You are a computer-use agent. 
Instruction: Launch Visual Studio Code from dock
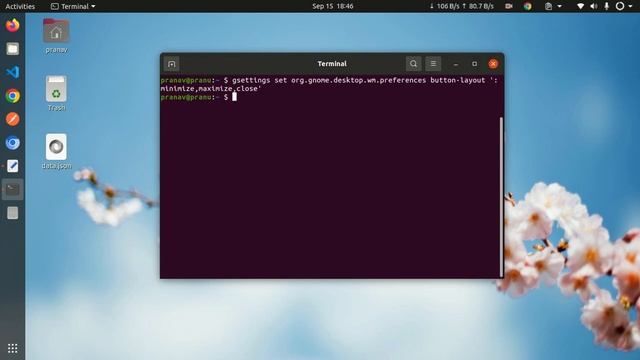[13, 72]
